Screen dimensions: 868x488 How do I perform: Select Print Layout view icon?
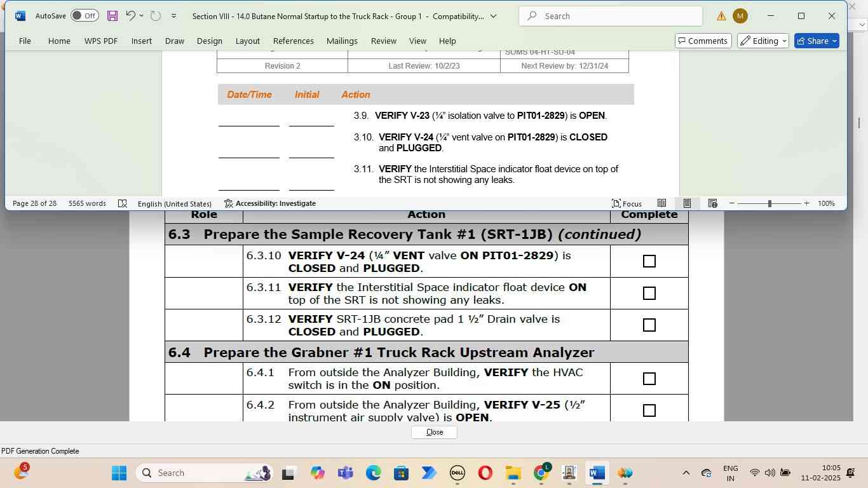click(687, 203)
